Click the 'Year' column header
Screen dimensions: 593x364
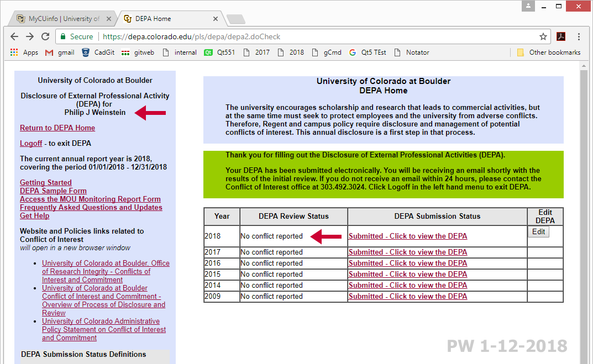point(222,216)
